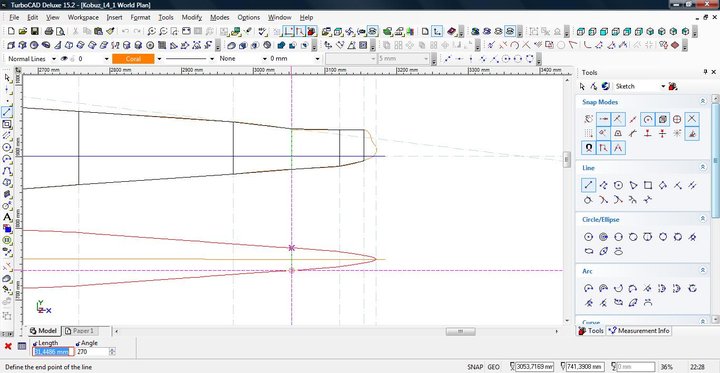The image size is (720, 373).
Task: Choose the Rectangle tool in Line palette
Action: (x=647, y=185)
